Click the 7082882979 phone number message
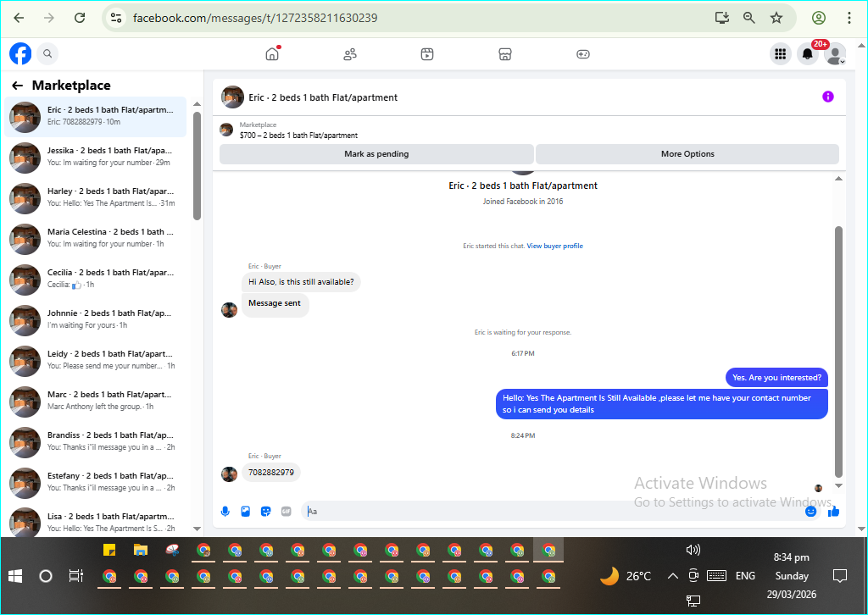Screen dimensions: 868x615 [x=271, y=473]
